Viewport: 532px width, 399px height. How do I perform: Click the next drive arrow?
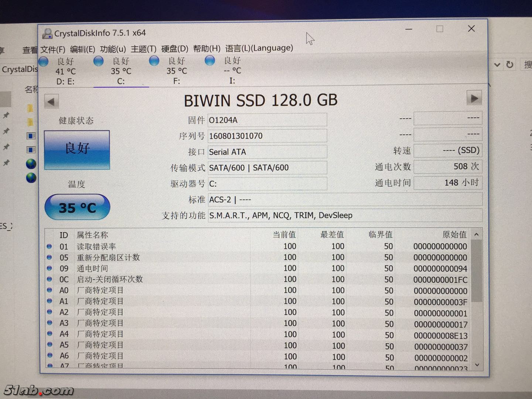[x=474, y=99]
